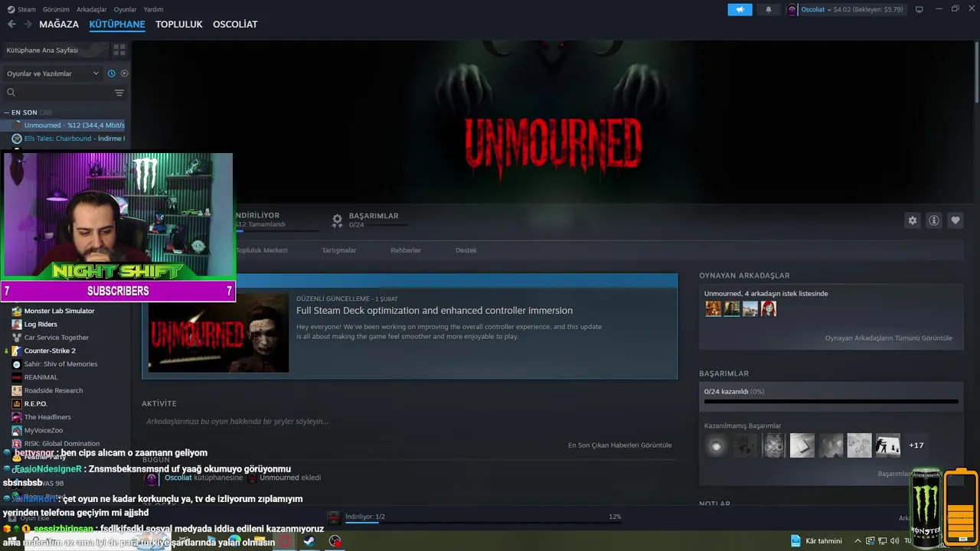
Task: Open advanced filter options icon
Action: click(x=119, y=93)
